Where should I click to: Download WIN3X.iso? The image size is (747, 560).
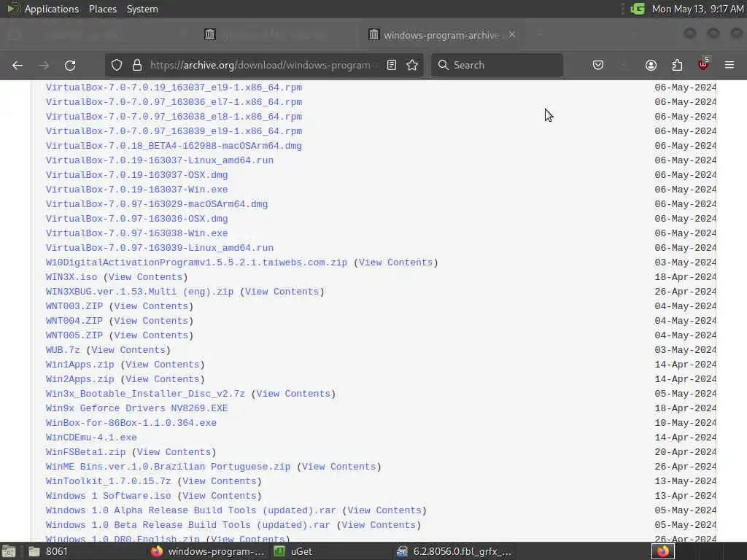[x=71, y=277]
